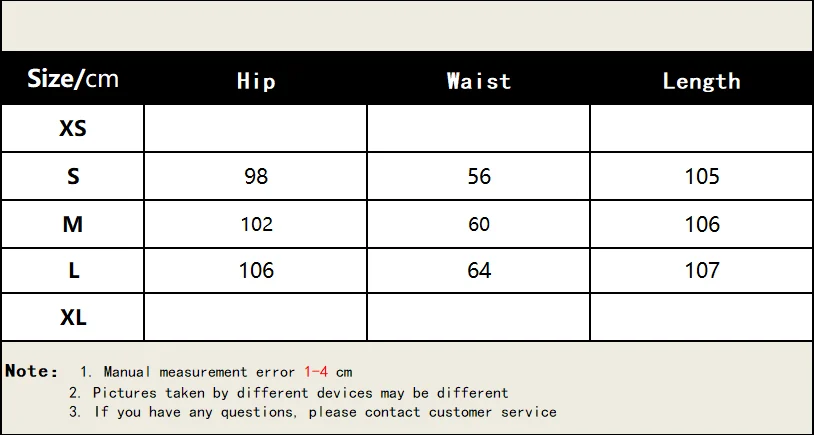Click the Size/cm header cell

click(72, 80)
